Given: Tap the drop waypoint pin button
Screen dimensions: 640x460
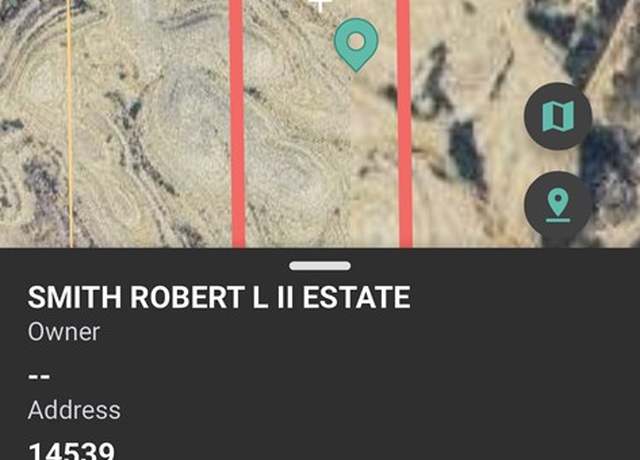Looking at the screenshot, I should pyautogui.click(x=558, y=205).
